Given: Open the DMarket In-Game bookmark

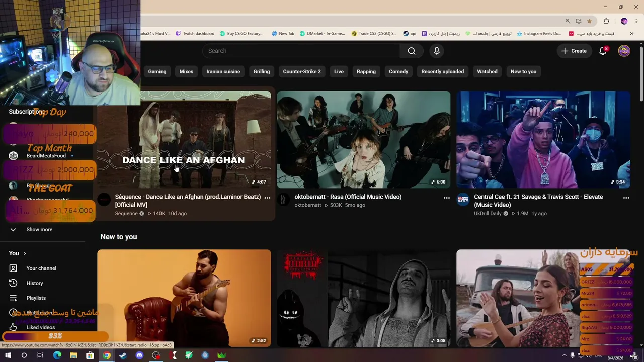Looking at the screenshot, I should (x=323, y=34).
